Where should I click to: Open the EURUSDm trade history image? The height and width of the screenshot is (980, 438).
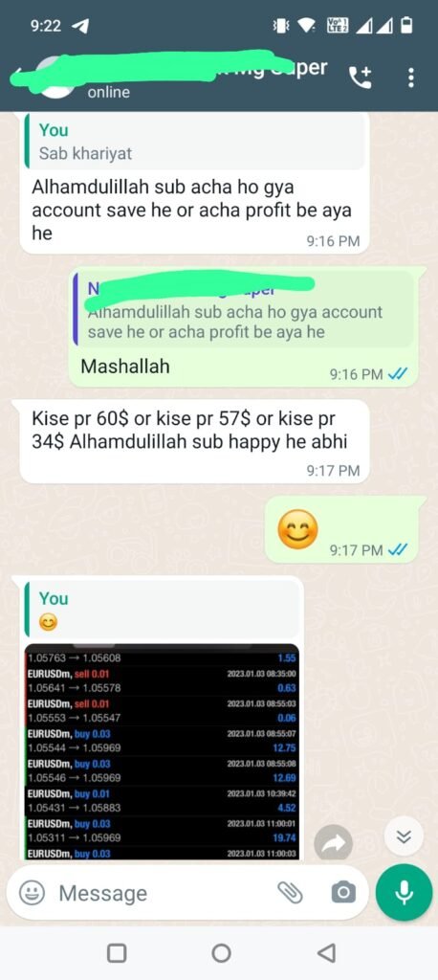click(162, 752)
